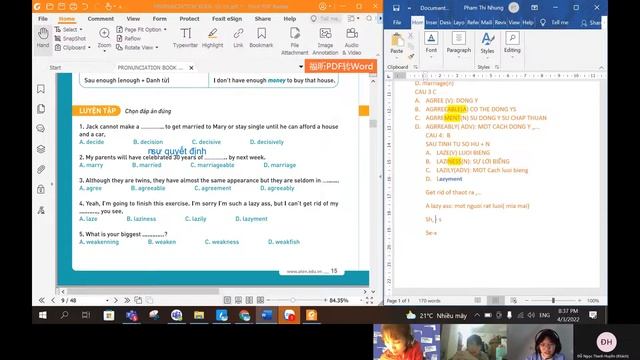Viewport: 640px width, 360px height.
Task: Expand the Select tool dropdown in Foxit
Action: pyautogui.click(x=81, y=29)
